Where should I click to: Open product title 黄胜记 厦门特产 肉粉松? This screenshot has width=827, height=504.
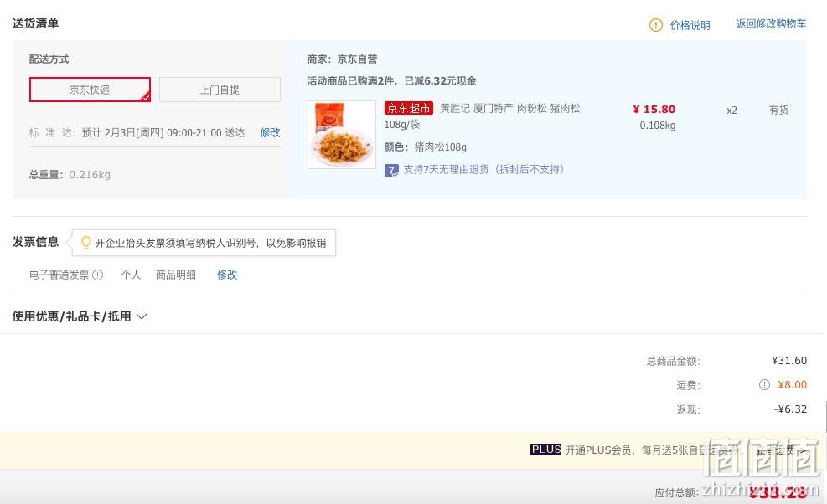click(x=510, y=108)
